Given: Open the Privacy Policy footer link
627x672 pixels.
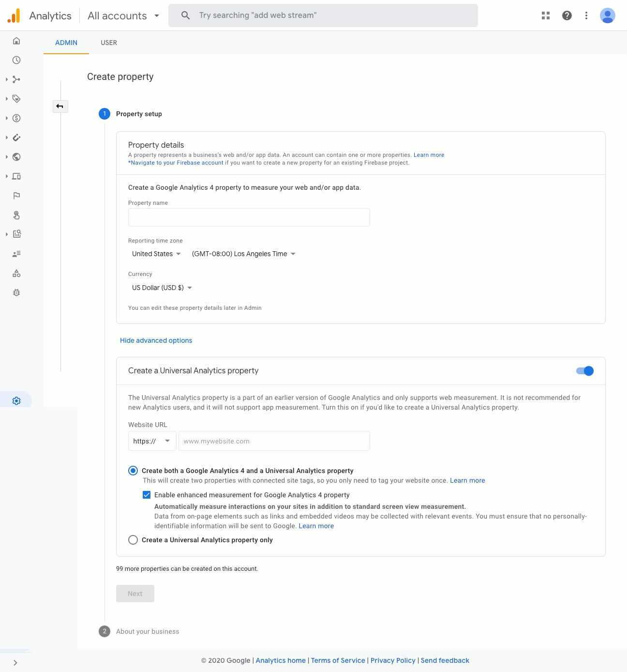Looking at the screenshot, I should (x=393, y=660).
